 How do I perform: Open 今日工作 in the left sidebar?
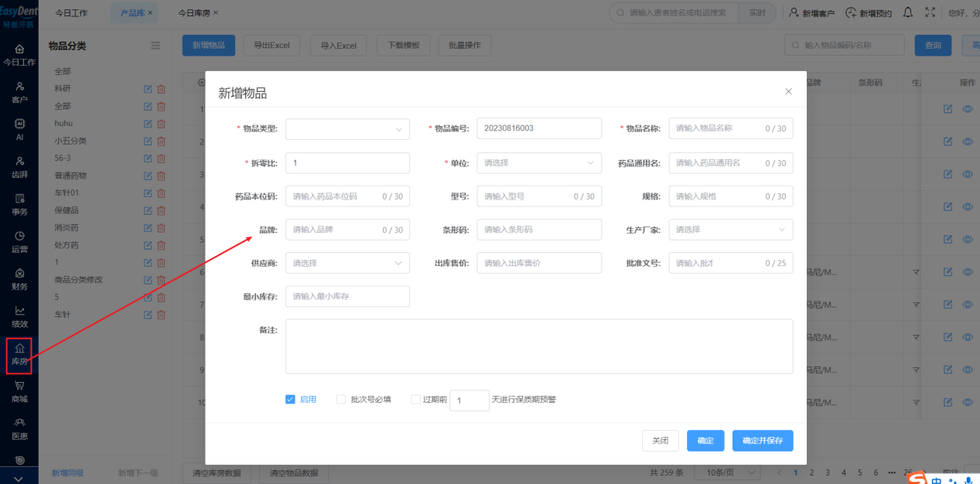click(x=19, y=55)
